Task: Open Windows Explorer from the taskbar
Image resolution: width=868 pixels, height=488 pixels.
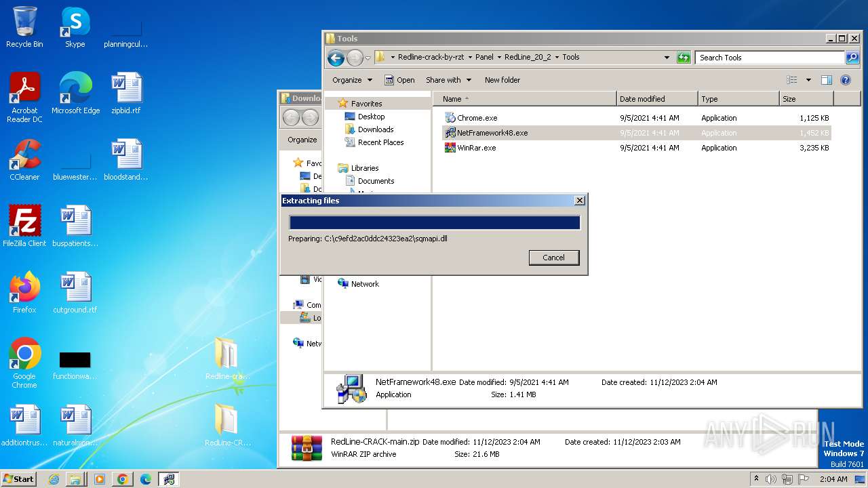Action: pyautogui.click(x=75, y=479)
